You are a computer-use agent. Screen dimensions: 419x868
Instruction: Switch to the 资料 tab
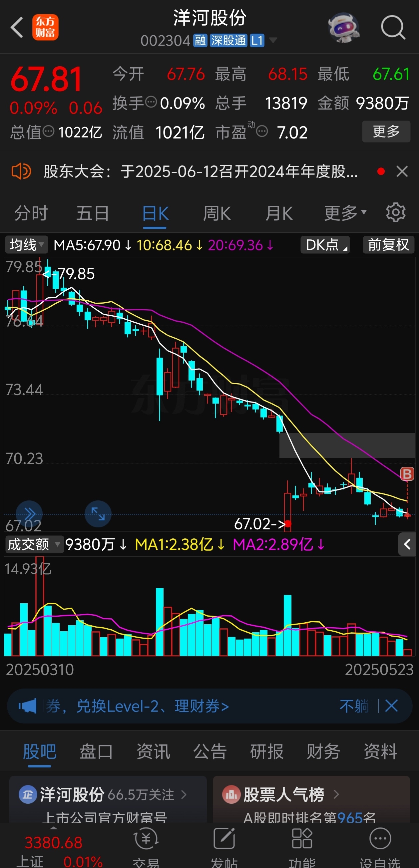coord(380,752)
